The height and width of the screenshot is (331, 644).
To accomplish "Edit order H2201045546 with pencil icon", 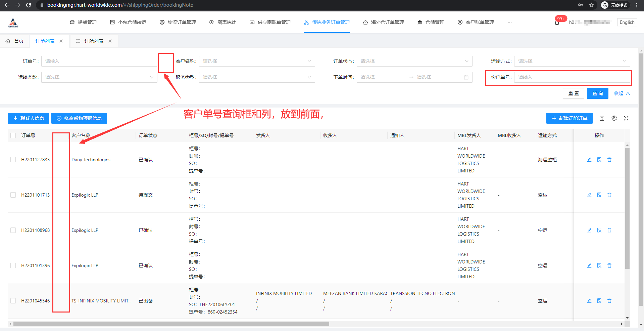I will [x=589, y=301].
